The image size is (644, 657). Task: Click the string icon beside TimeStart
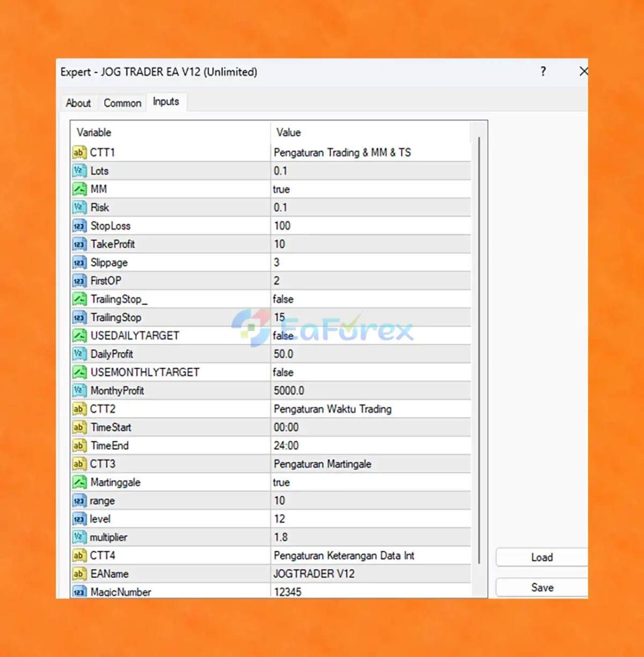click(79, 427)
